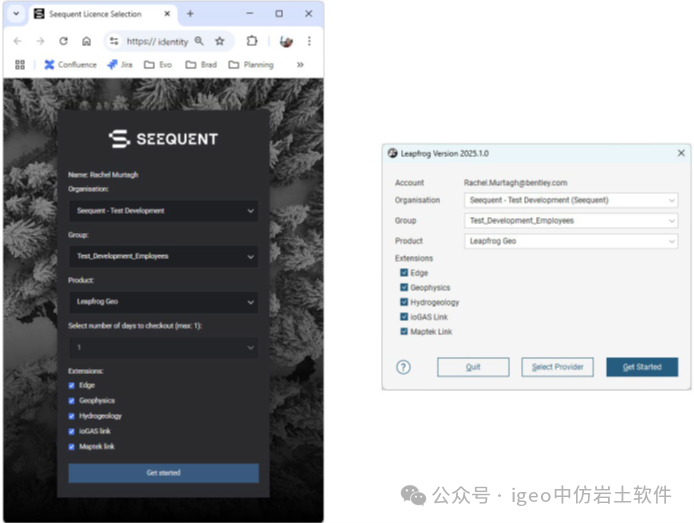Viewport: 694px width, 523px height.
Task: Uncheck the Edge extension in the Leapfrog dialog
Action: point(404,272)
